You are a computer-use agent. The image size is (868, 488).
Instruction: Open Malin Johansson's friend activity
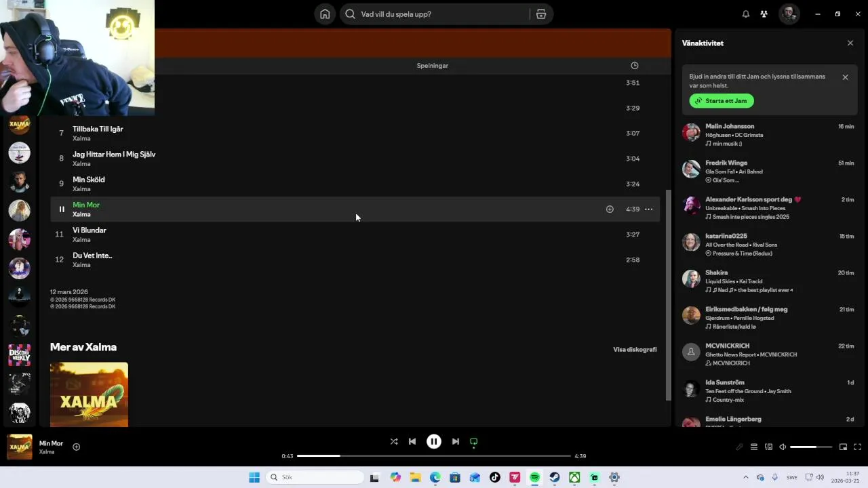coord(769,134)
